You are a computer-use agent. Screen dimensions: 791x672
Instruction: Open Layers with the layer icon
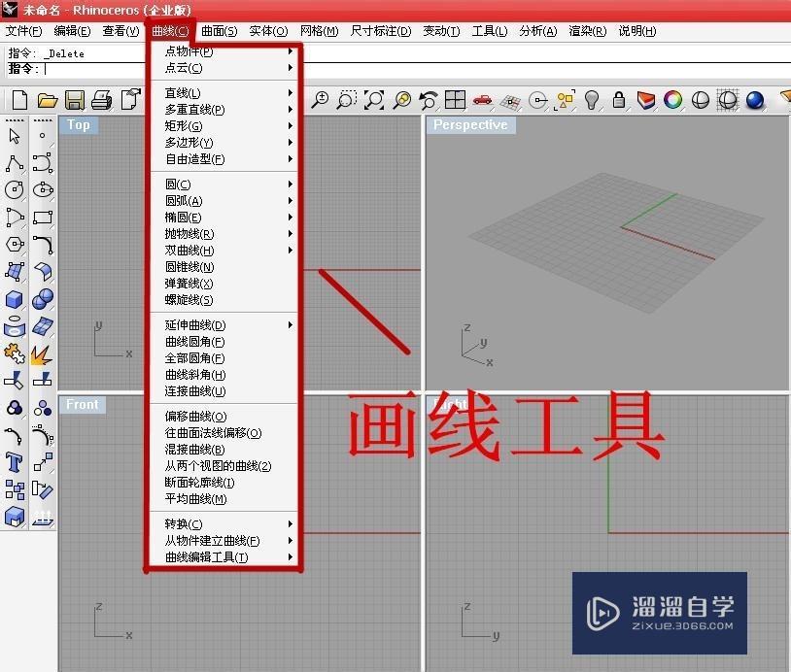coord(645,100)
